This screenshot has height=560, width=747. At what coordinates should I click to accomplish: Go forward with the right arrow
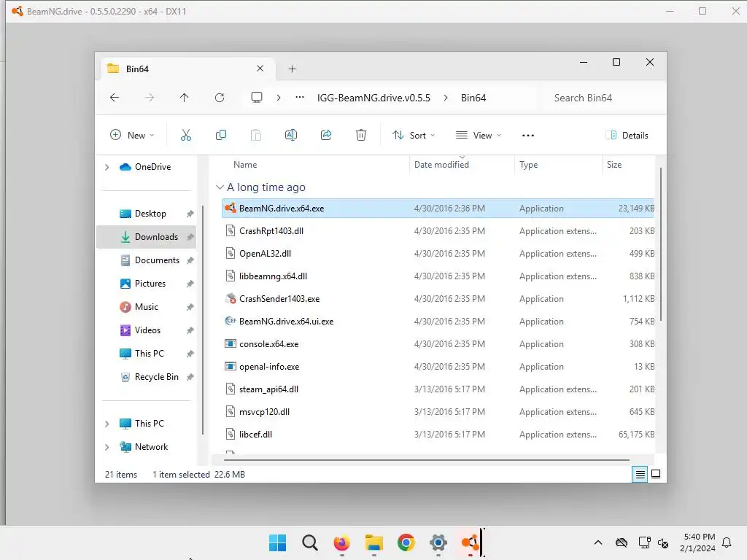(149, 98)
